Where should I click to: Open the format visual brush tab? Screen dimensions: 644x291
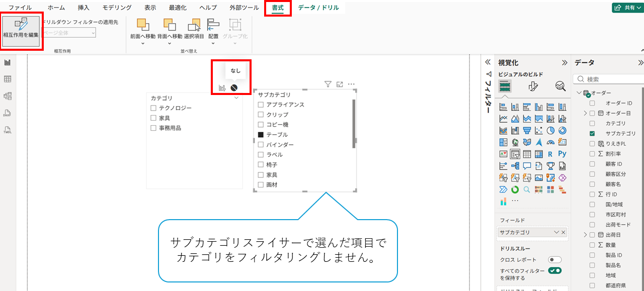click(533, 86)
